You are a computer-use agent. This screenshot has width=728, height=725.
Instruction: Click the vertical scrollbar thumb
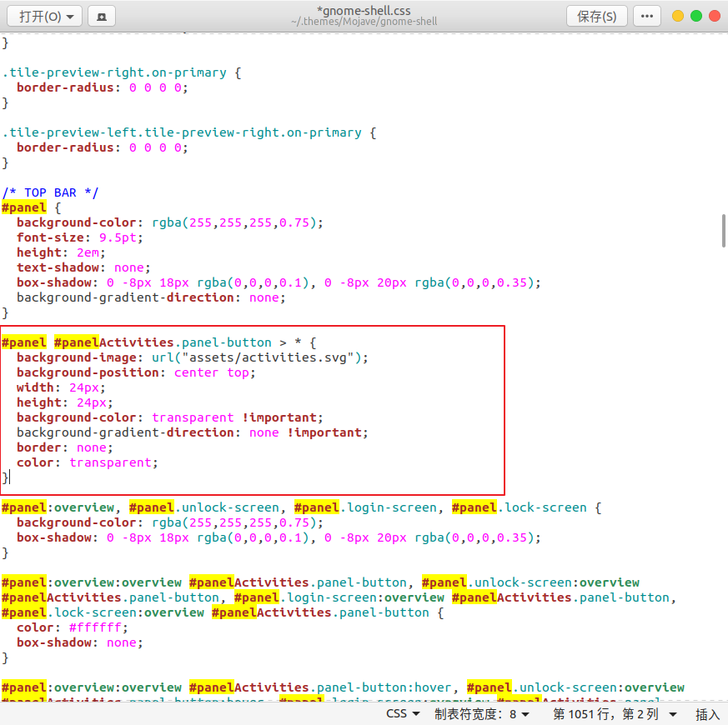point(724,231)
